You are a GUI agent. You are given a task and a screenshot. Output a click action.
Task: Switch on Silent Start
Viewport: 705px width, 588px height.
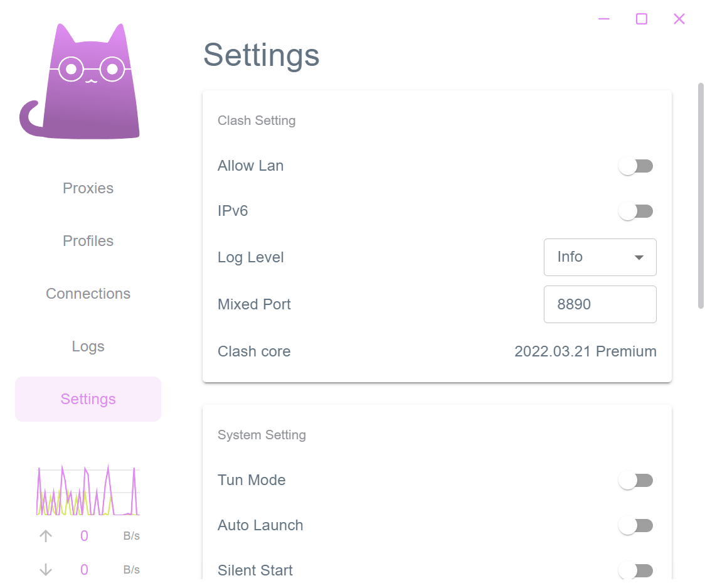[636, 570]
